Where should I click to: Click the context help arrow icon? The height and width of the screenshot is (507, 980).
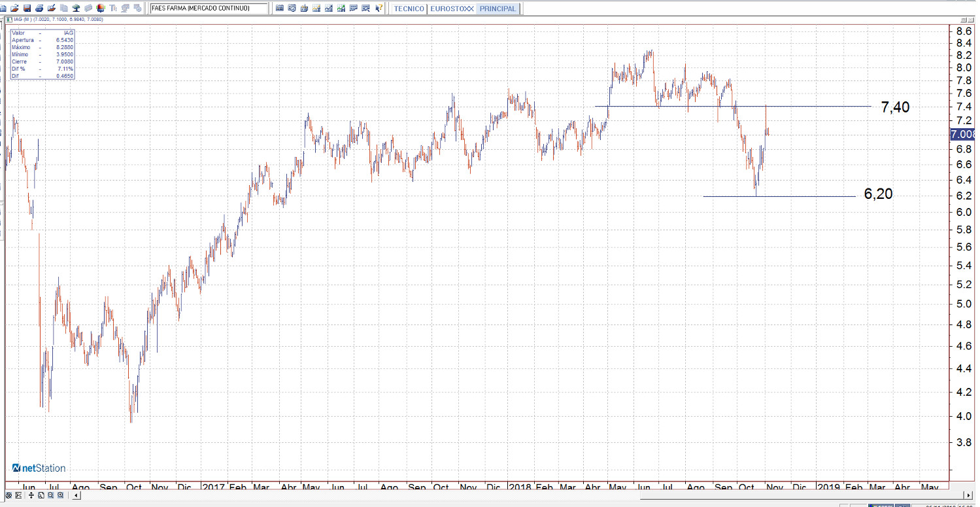(x=379, y=9)
